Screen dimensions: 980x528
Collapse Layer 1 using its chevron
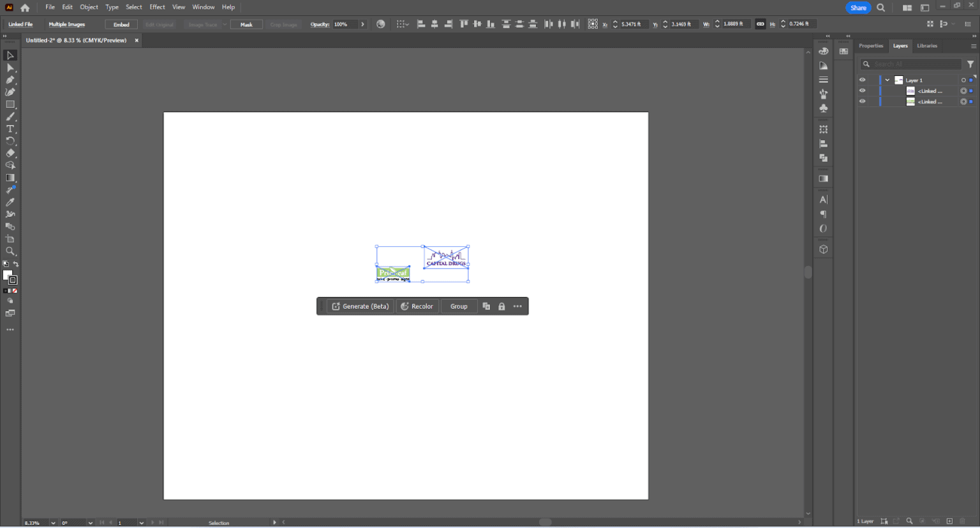[x=886, y=79]
